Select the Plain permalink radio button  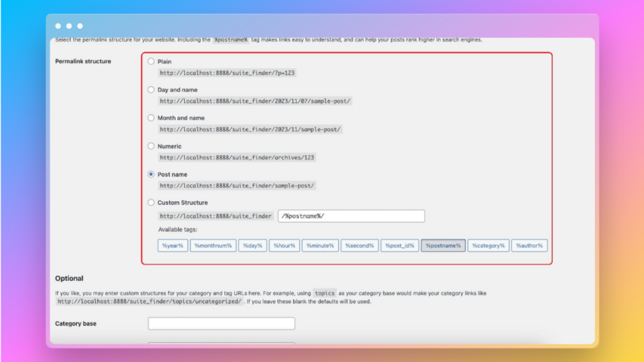(151, 61)
